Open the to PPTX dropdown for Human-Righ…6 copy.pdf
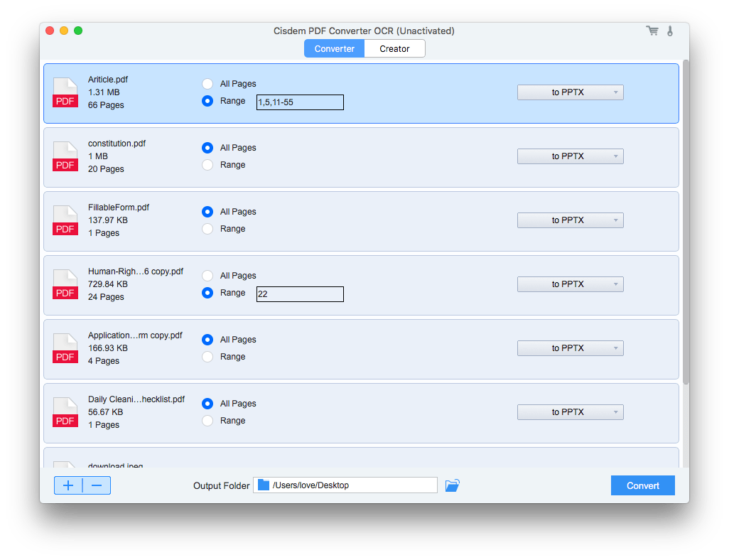Screen dimensions: 729x560 click(x=570, y=284)
